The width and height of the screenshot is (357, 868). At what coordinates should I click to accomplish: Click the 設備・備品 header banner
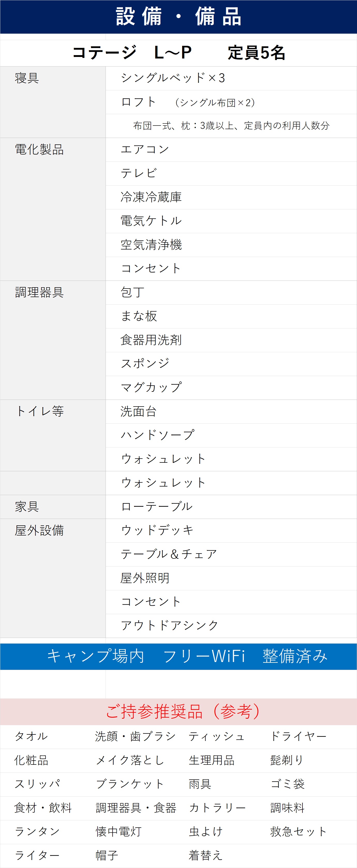point(178,17)
